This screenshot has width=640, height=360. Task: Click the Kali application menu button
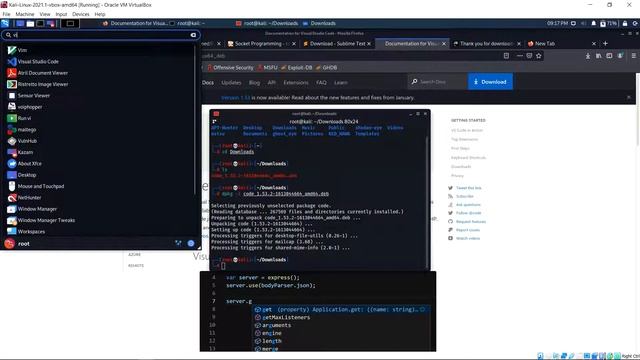coord(5,24)
